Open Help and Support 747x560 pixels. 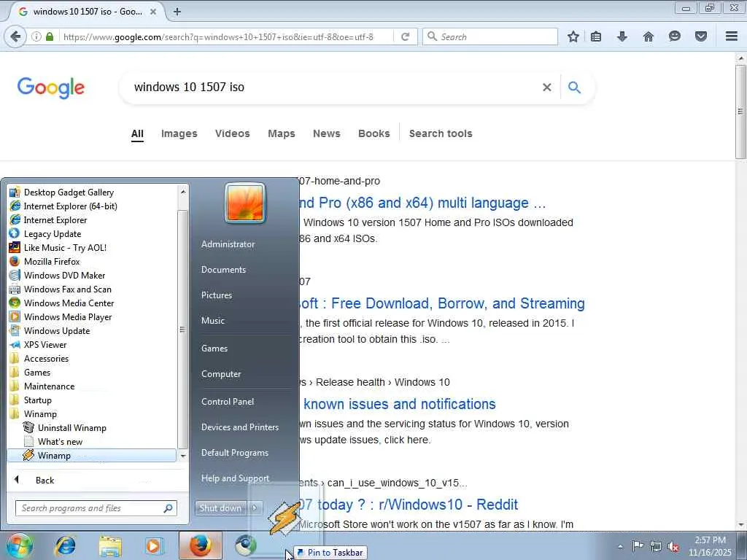[x=235, y=478]
